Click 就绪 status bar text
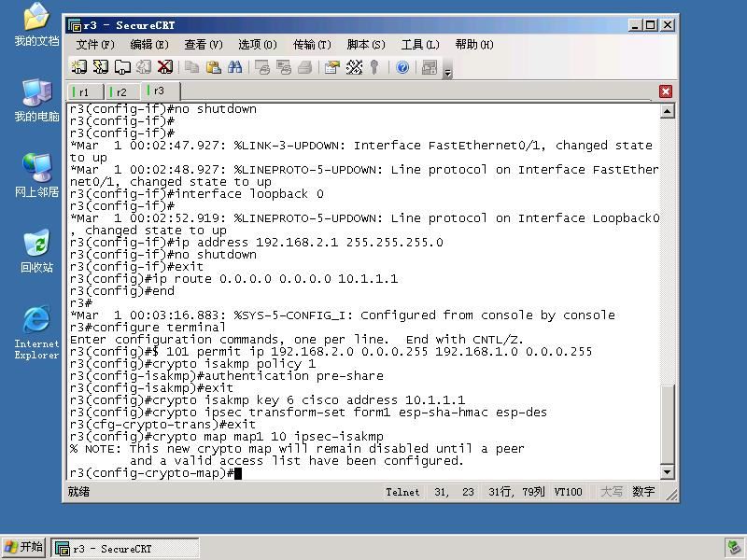Viewport: 747px width, 560px height. point(78,492)
